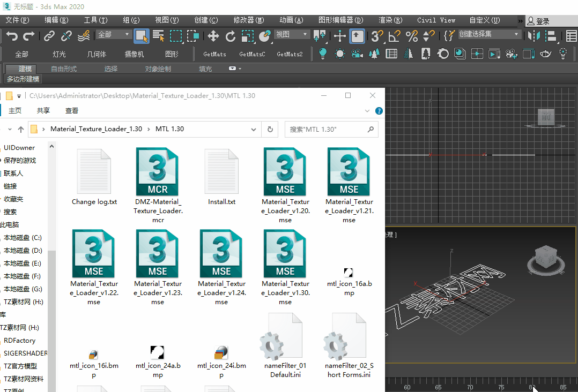The width and height of the screenshot is (578, 392).
Task: Enable the Select and Manipulate crosshair tool
Action: [339, 36]
